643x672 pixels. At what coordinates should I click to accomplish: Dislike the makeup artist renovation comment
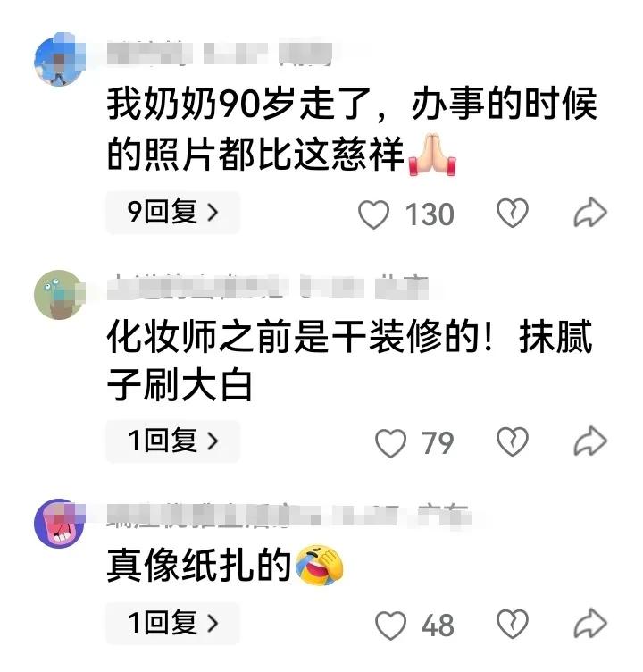512,441
